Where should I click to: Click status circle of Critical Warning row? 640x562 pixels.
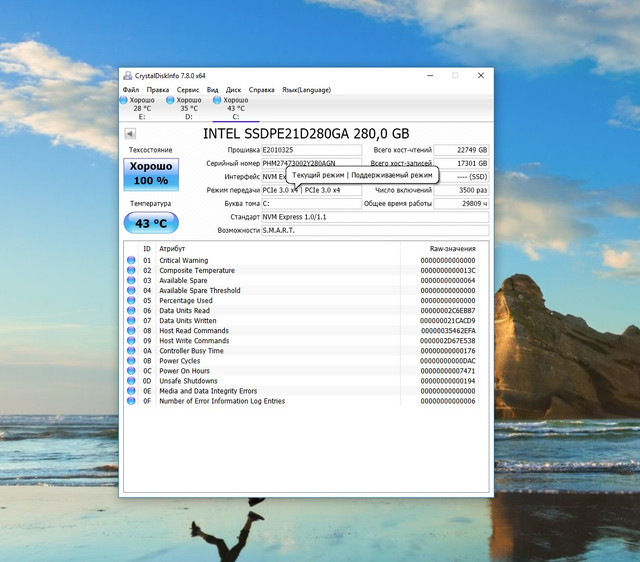131,260
